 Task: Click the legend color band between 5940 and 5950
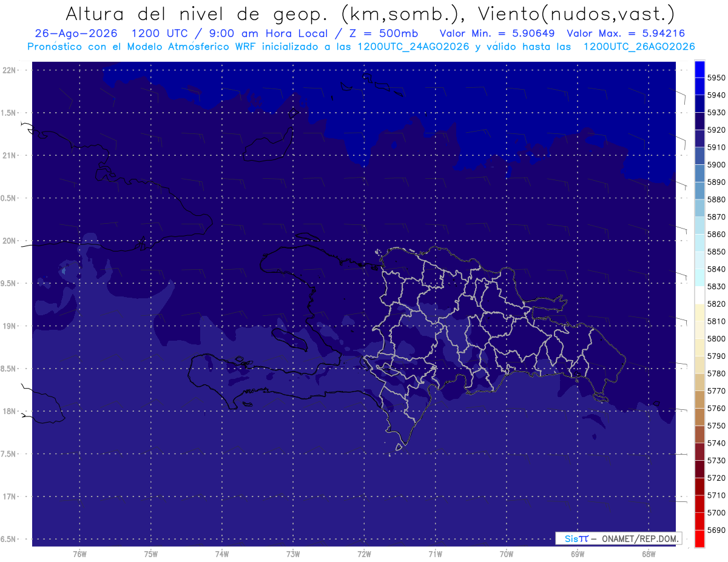point(699,86)
